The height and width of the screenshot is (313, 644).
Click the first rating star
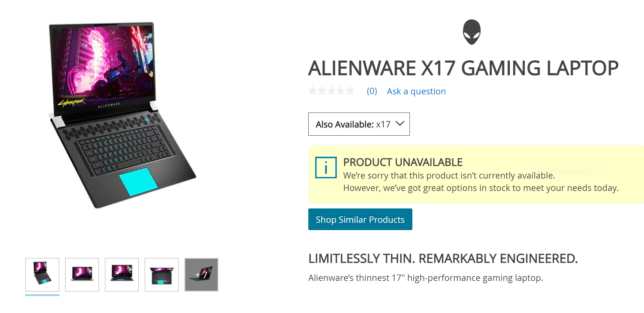click(x=313, y=91)
